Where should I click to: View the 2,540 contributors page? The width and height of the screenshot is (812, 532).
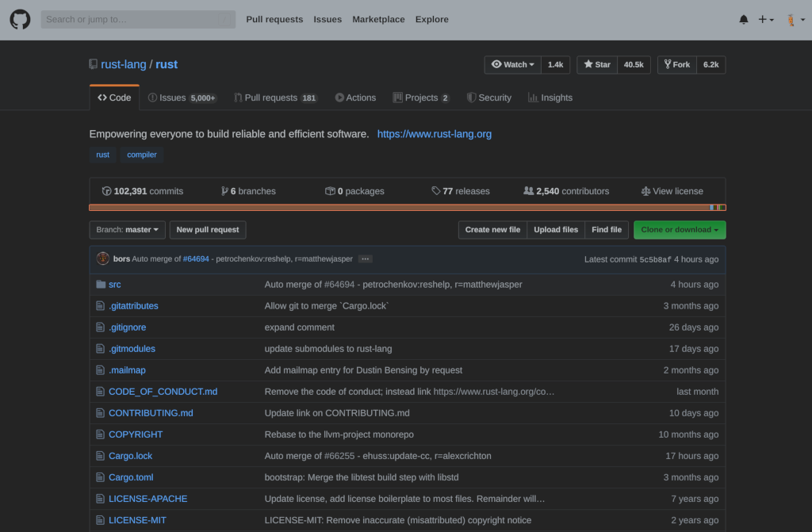pyautogui.click(x=566, y=191)
